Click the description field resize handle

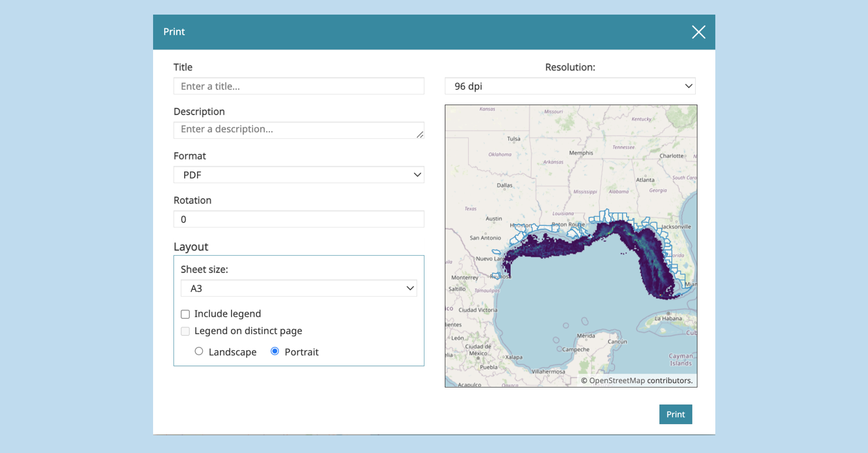(x=420, y=135)
